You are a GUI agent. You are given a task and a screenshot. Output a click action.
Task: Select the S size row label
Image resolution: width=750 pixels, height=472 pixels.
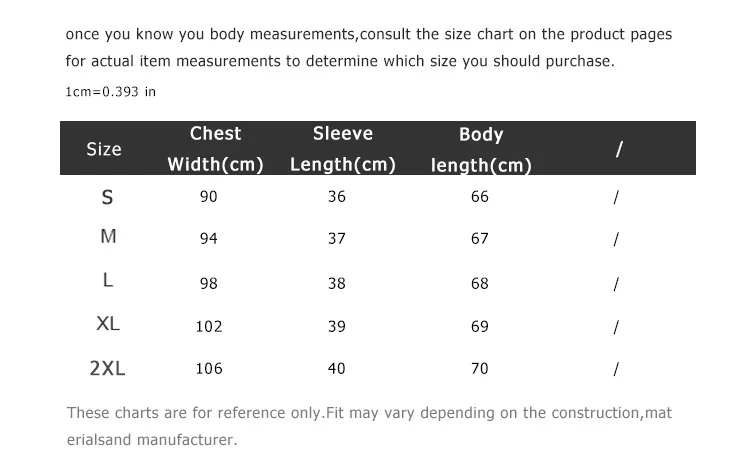tap(108, 198)
